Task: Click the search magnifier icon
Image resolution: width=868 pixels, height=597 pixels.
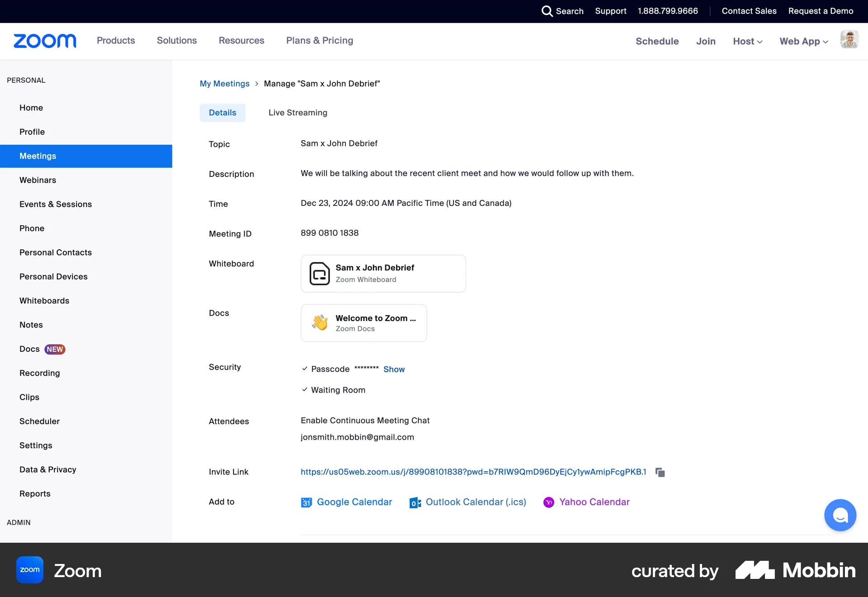Action: click(x=547, y=11)
